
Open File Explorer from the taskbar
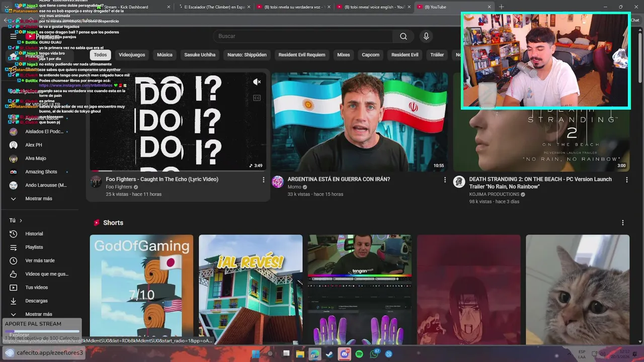click(300, 354)
